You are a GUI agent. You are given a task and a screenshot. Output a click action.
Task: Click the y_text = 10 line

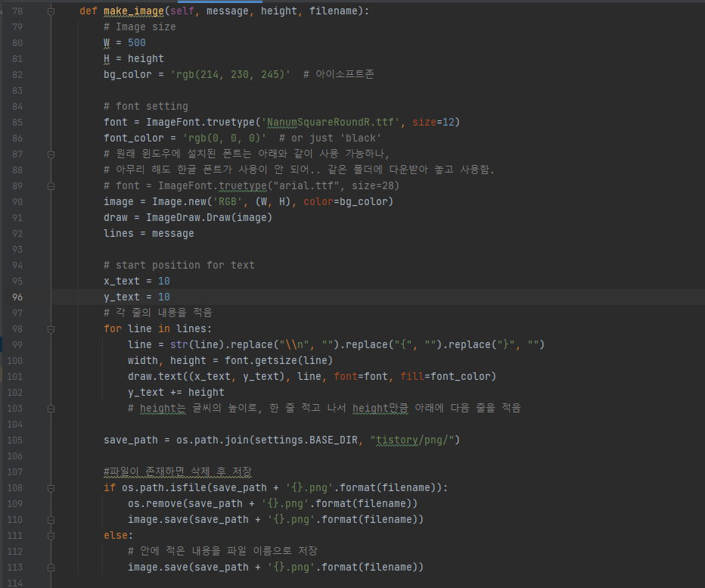[x=137, y=297]
